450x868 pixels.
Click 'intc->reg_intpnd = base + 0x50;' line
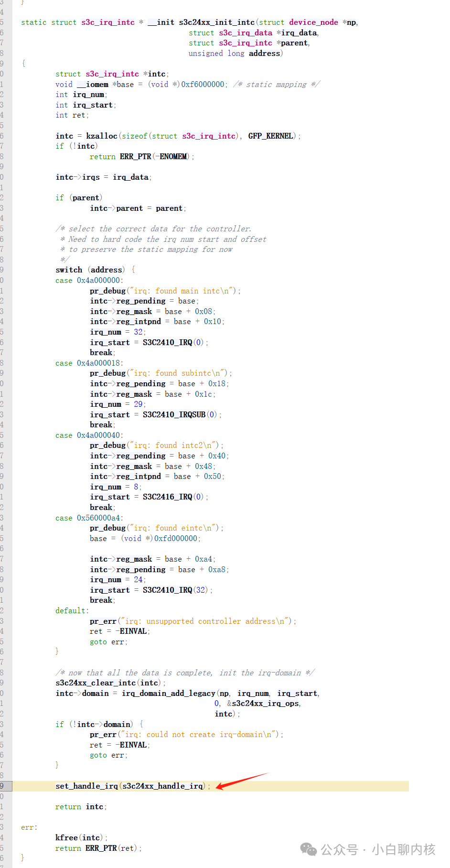(157, 477)
